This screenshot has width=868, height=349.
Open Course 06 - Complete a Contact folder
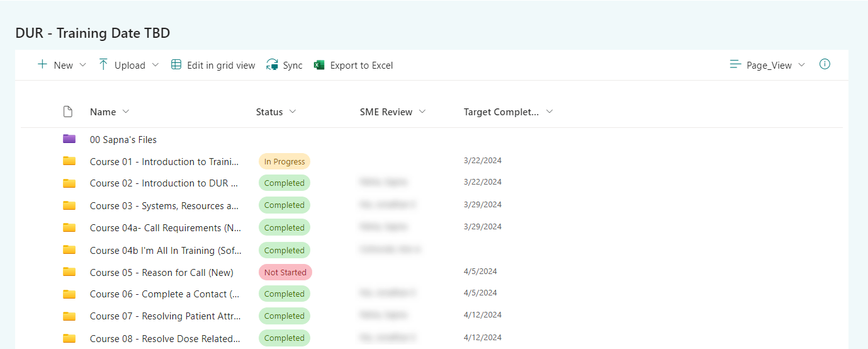pyautogui.click(x=164, y=294)
